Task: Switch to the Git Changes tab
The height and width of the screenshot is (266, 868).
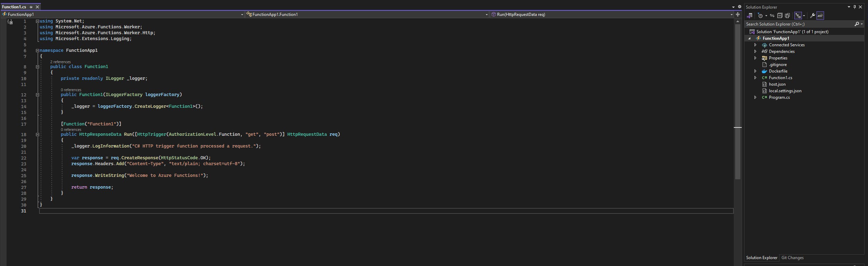Action: [x=792, y=258]
